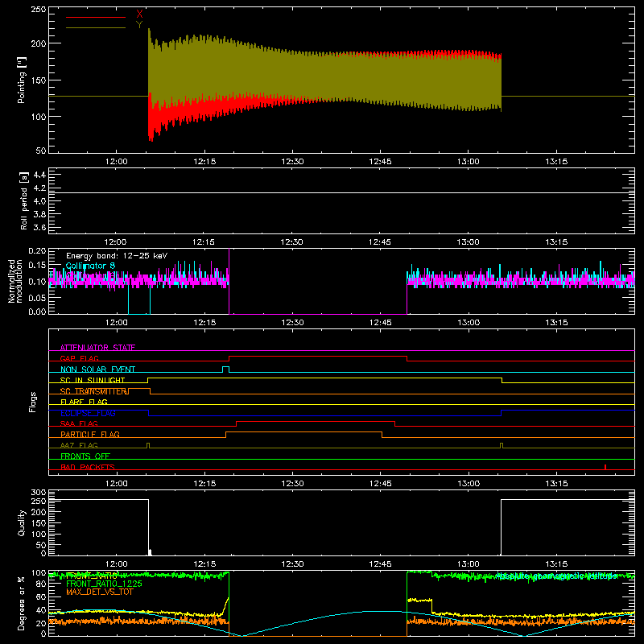Click the BAD_PACKETS label
644x644 pixels.
88,467
